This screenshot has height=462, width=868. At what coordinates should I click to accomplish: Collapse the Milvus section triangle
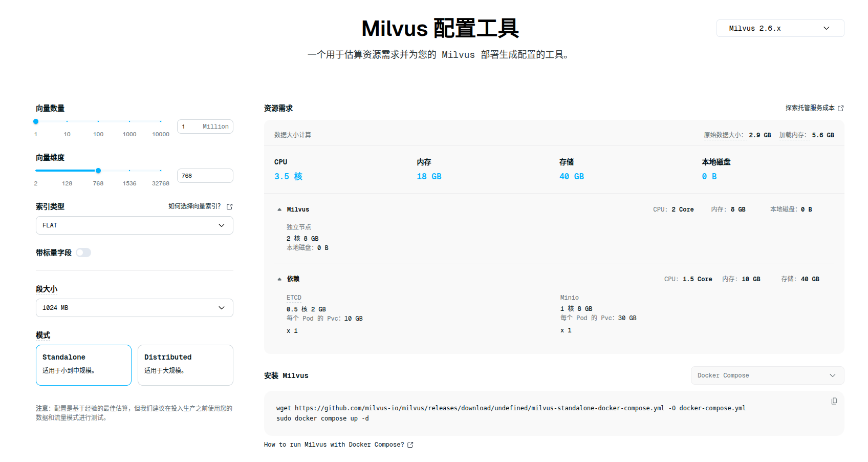pyautogui.click(x=279, y=209)
